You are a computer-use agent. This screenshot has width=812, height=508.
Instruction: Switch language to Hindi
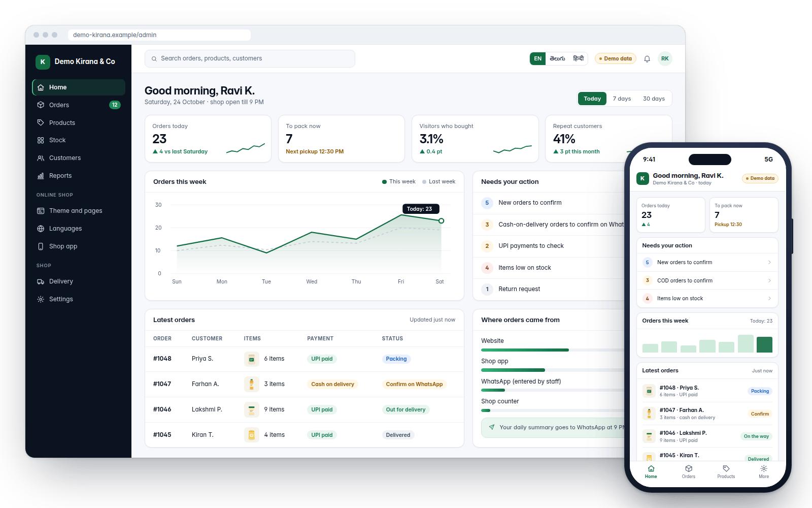(x=579, y=59)
